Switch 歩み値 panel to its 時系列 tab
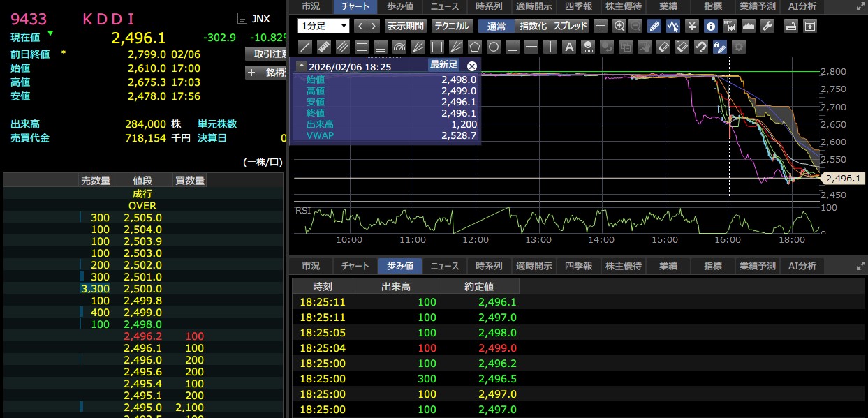Image resolution: width=868 pixels, height=418 pixels. pos(489,266)
